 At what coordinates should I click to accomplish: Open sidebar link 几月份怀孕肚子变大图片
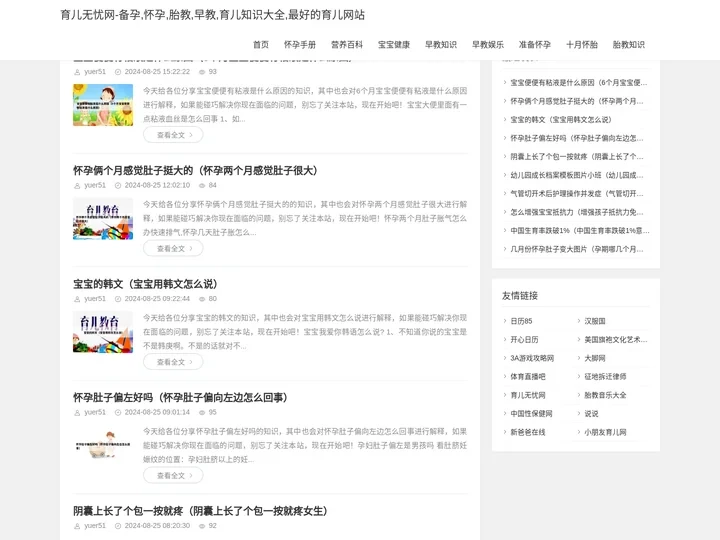point(577,249)
